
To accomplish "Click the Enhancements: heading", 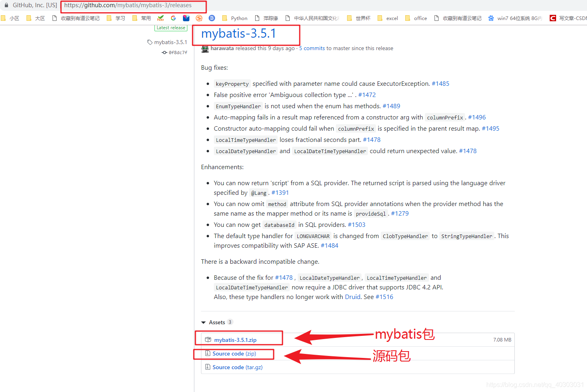I will (222, 167).
